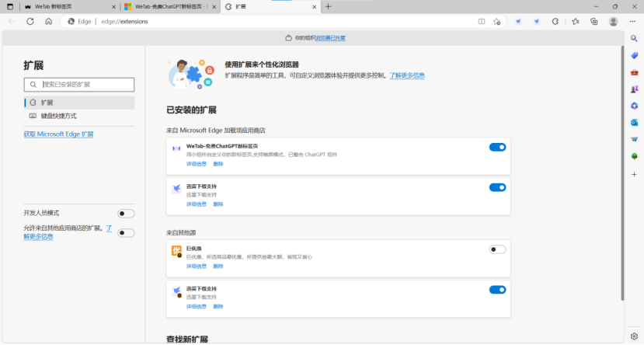
Task: Click the 来自其他源 section label
Action: [181, 233]
